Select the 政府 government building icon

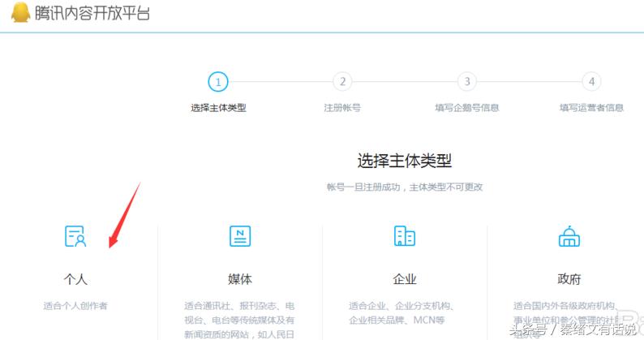point(569,236)
